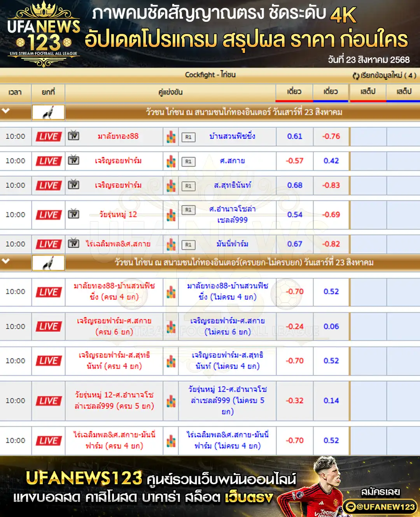Collapse the first วัวชน ไก่ชน league section
420x517 pixels.
coord(5,111)
